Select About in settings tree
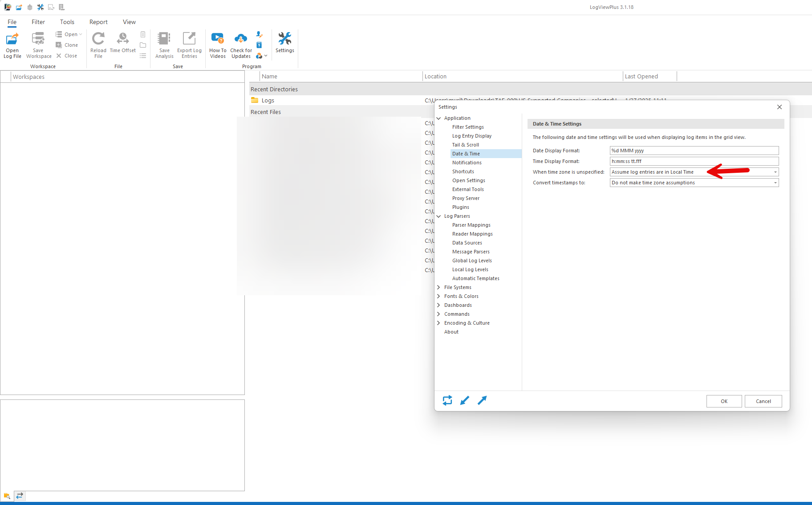The height and width of the screenshot is (505, 812). pos(451,332)
